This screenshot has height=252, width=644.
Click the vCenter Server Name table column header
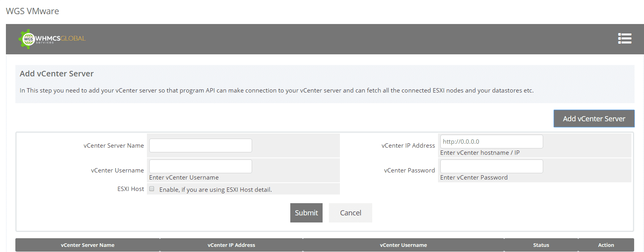(x=87, y=245)
